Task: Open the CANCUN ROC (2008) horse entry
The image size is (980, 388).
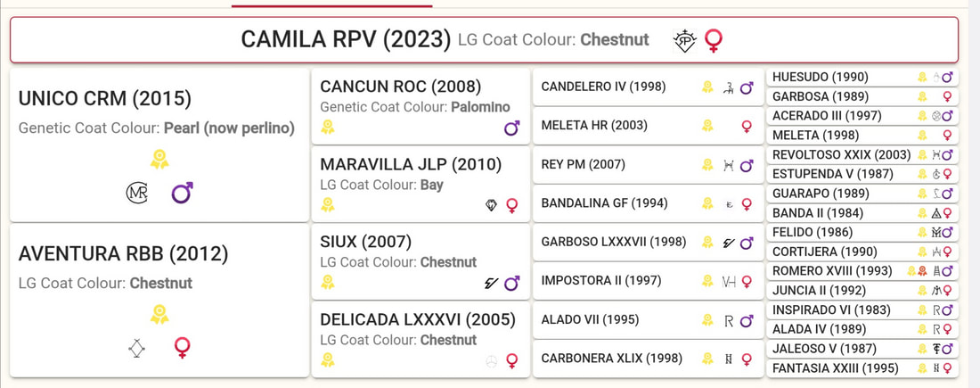Action: coord(400,87)
